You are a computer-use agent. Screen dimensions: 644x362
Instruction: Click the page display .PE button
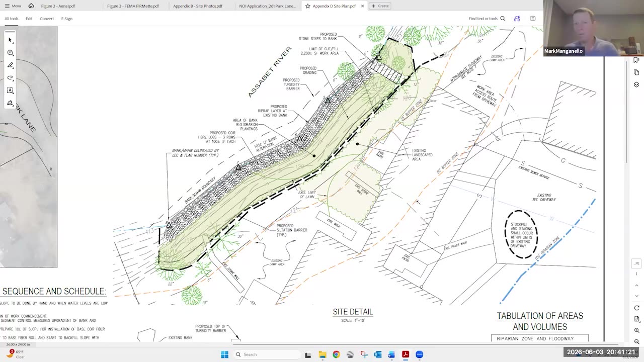(x=636, y=263)
